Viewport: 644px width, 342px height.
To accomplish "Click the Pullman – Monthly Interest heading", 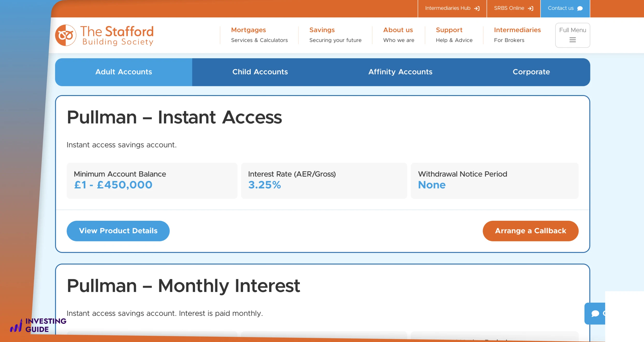I will (183, 286).
